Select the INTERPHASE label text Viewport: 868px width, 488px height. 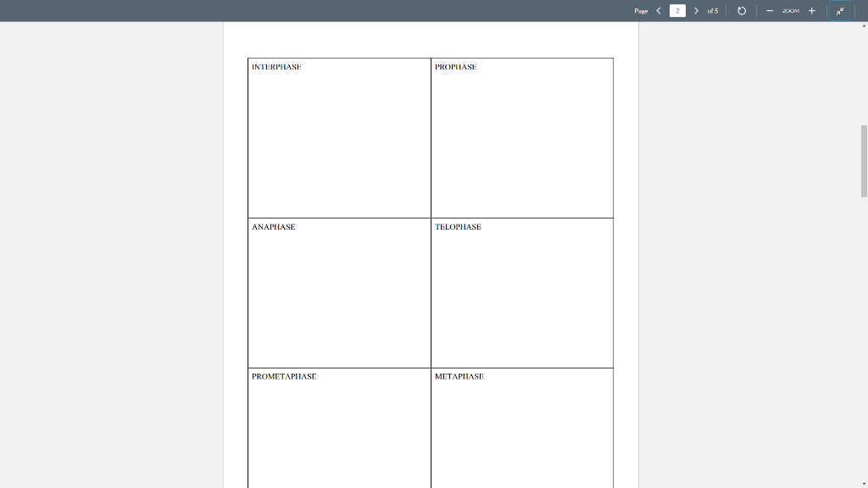276,67
